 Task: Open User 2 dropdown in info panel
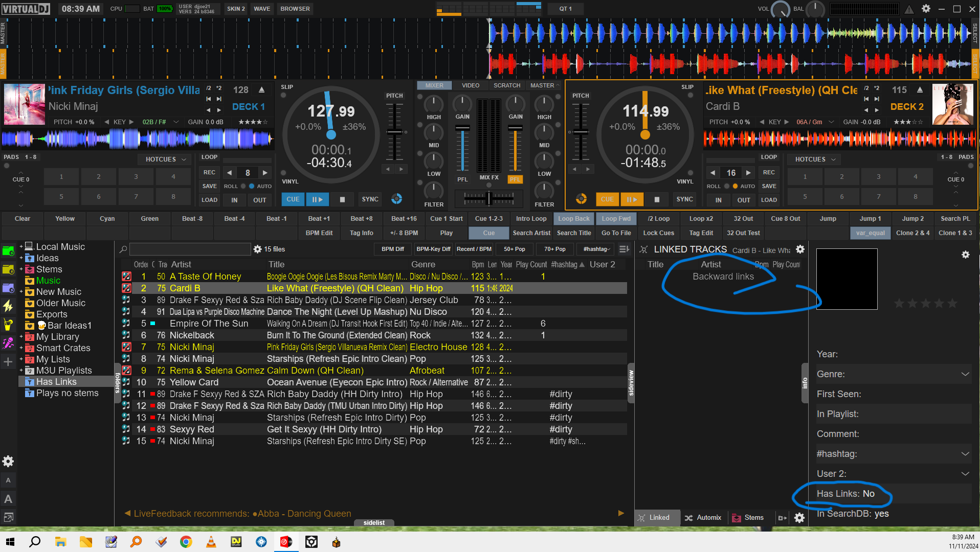pos(965,474)
